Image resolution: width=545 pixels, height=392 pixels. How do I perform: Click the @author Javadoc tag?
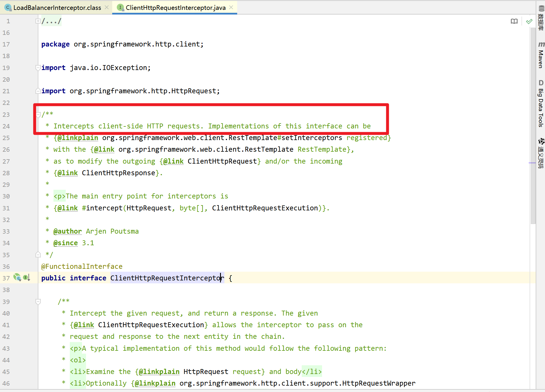[x=67, y=231]
